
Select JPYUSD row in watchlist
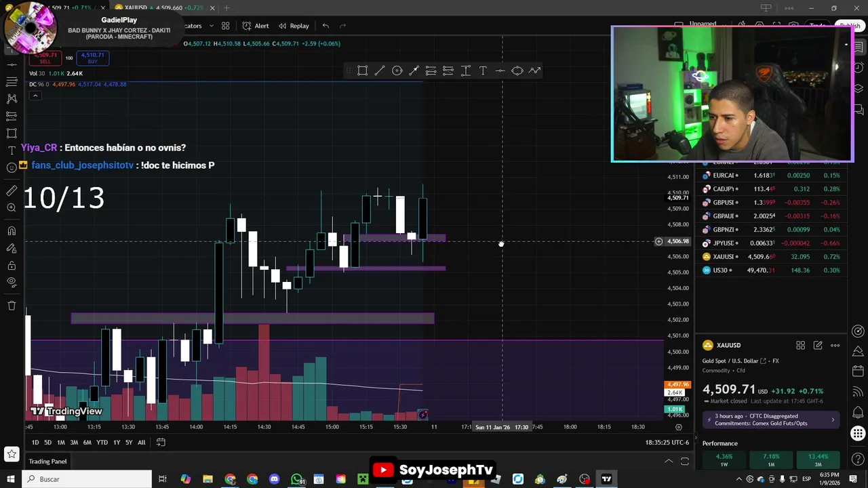[772, 243]
